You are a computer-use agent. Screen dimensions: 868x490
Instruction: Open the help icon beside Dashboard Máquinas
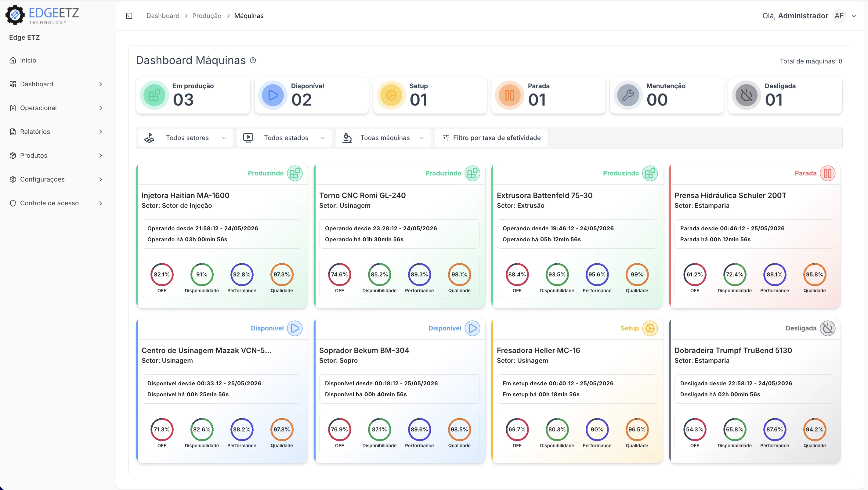pos(253,60)
